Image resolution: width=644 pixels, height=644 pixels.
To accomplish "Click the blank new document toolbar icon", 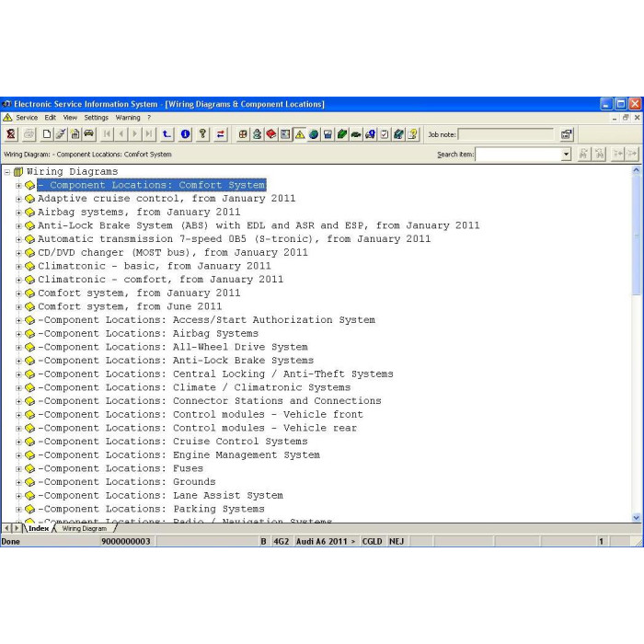I will point(47,134).
